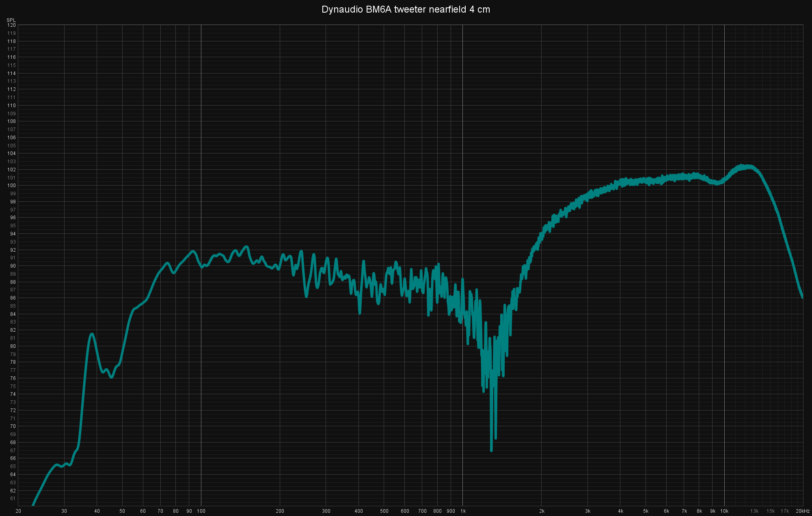The width and height of the screenshot is (812, 516).
Task: Click the '15k' frequency axis label
Action: click(x=771, y=511)
